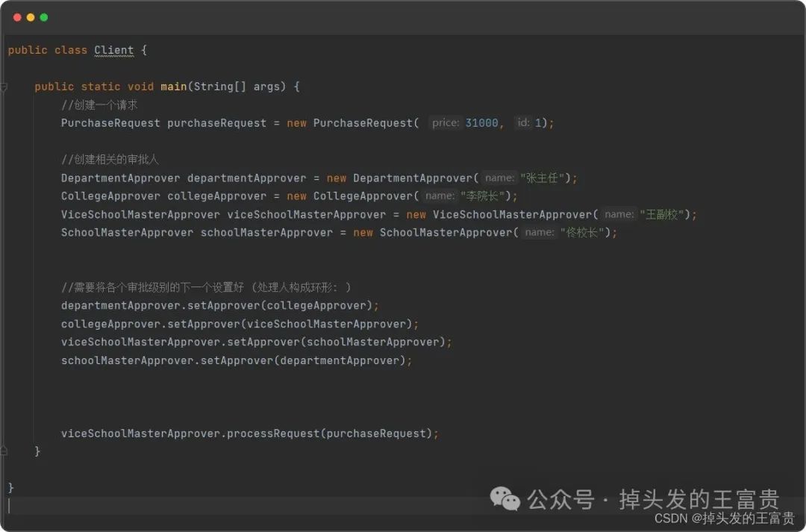Click the "id:" parameter hint

(x=523, y=123)
